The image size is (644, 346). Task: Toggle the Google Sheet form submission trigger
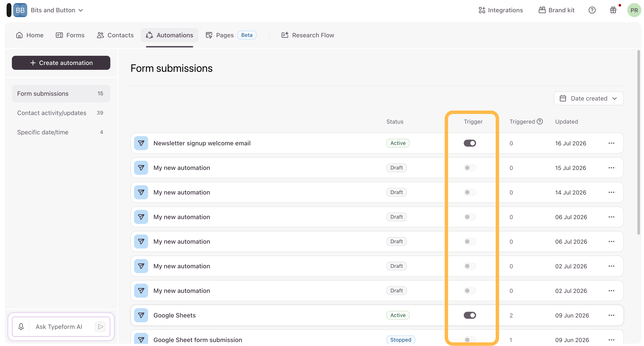470,340
